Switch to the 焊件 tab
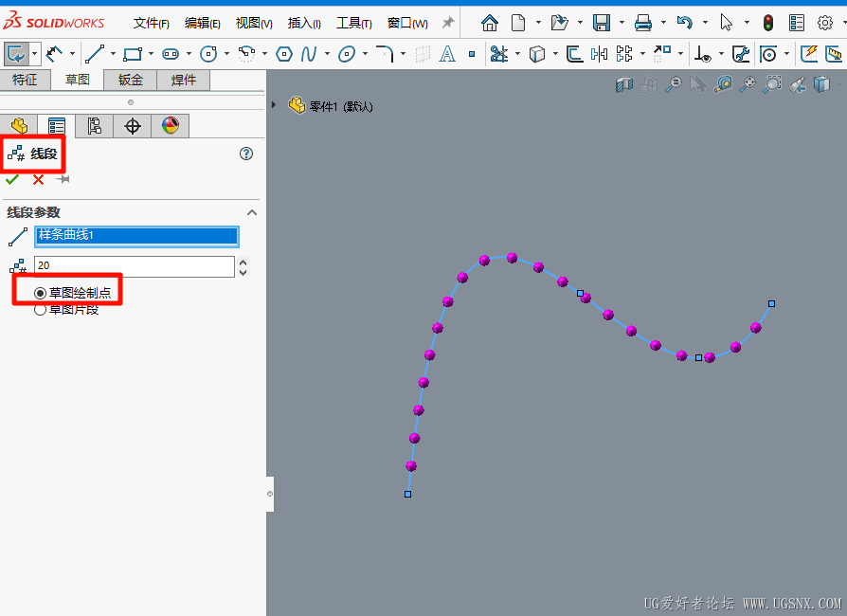 (x=183, y=80)
